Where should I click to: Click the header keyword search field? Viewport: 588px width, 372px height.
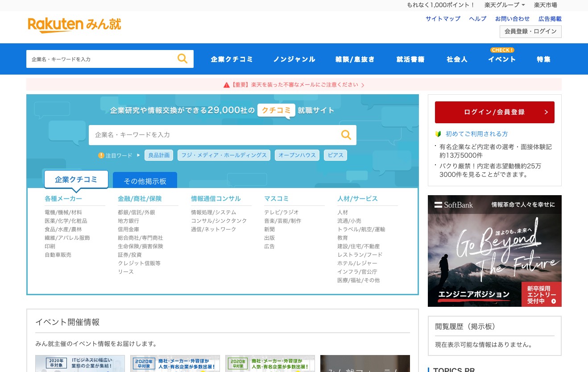pyautogui.click(x=101, y=59)
